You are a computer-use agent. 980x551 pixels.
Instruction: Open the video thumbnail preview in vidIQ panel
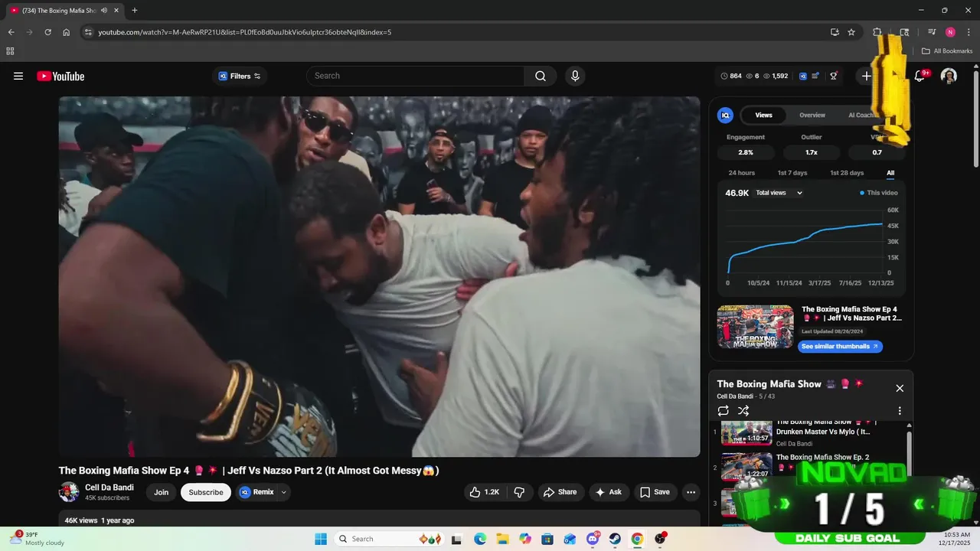pyautogui.click(x=755, y=327)
